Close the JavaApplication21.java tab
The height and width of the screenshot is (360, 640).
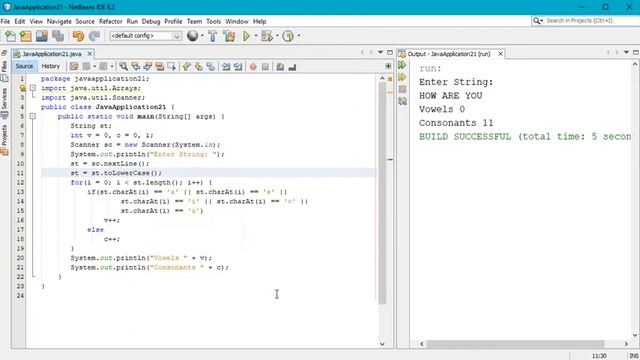[90, 53]
